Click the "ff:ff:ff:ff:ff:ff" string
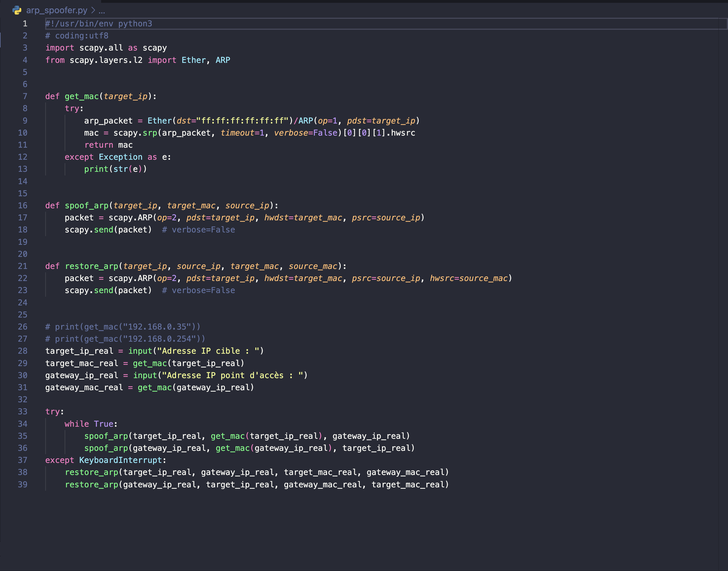The height and width of the screenshot is (571, 728). click(x=242, y=121)
